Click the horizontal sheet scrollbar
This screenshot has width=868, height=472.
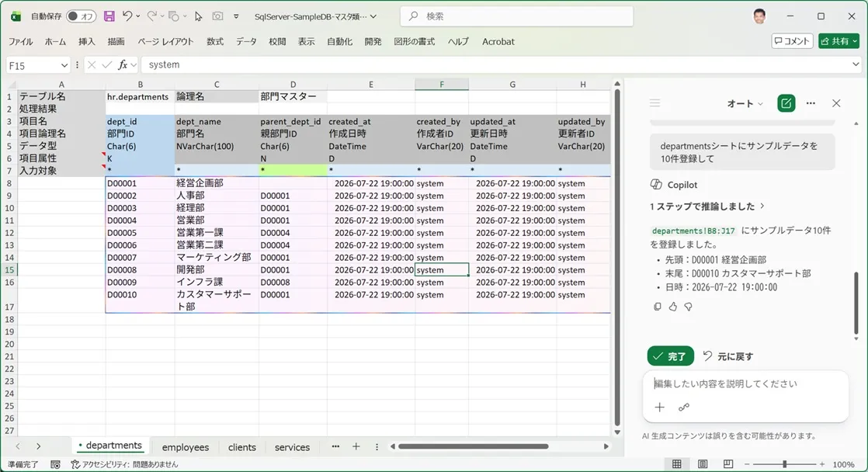point(474,446)
